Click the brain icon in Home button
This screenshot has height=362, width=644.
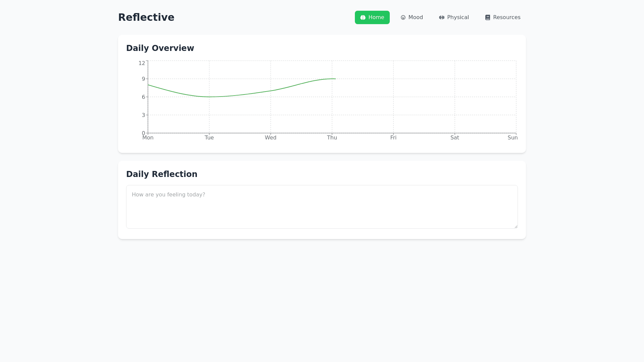coord(363,17)
